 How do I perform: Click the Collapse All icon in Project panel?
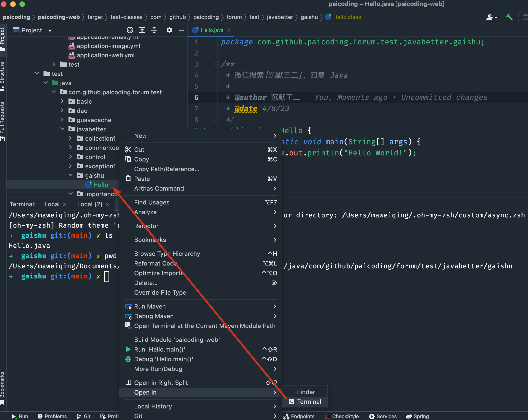click(x=154, y=30)
